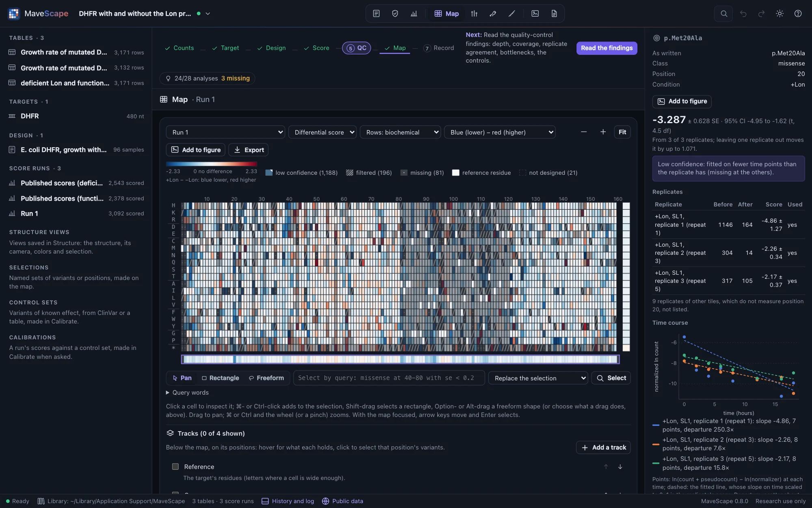Open the help question mark icon
The image size is (812, 508).
click(798, 13)
